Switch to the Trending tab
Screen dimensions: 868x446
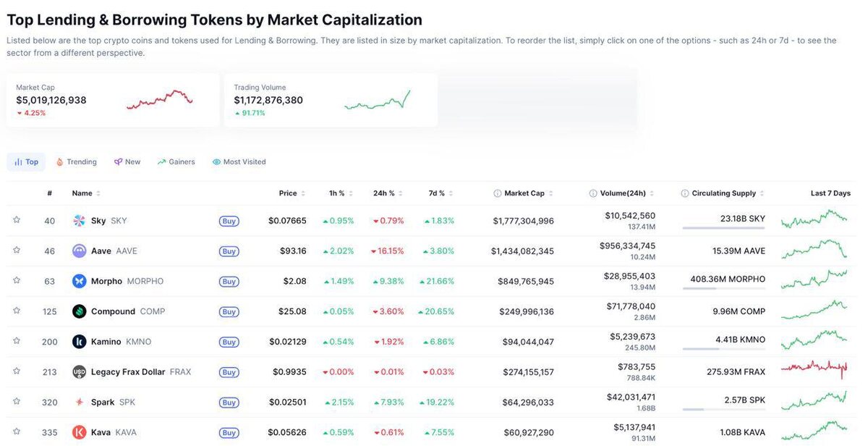(76, 162)
